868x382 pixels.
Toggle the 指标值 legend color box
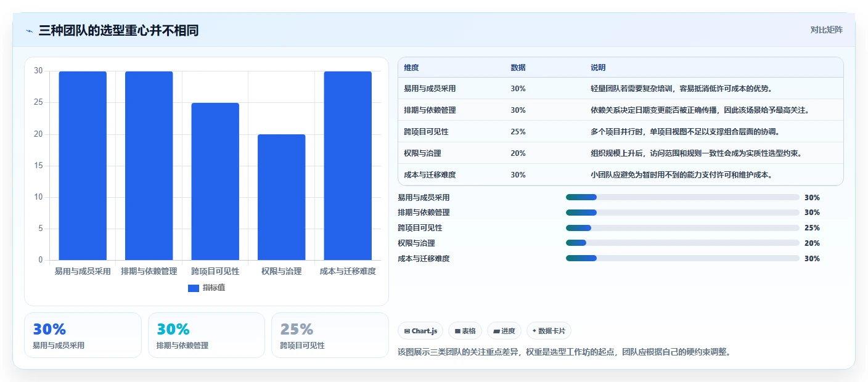[x=194, y=288]
